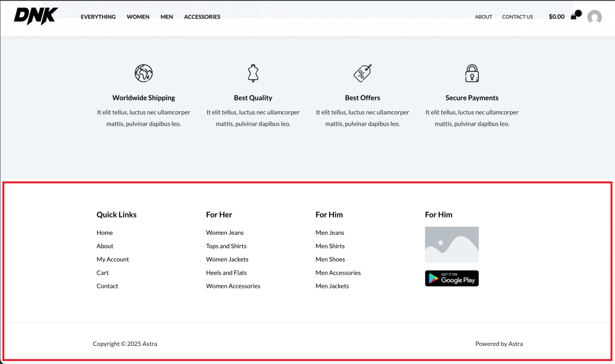Select CONTACT US in the top navigation

tap(517, 17)
